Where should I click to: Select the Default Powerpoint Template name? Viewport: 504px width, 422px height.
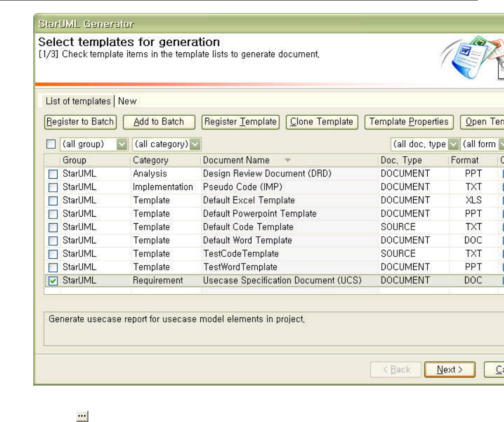(x=260, y=214)
